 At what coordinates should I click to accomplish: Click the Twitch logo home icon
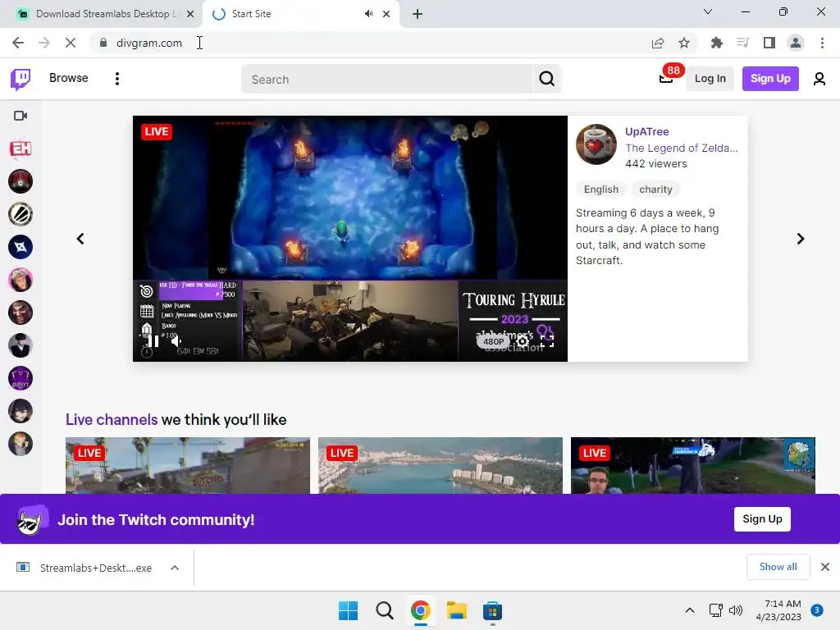tap(21, 80)
